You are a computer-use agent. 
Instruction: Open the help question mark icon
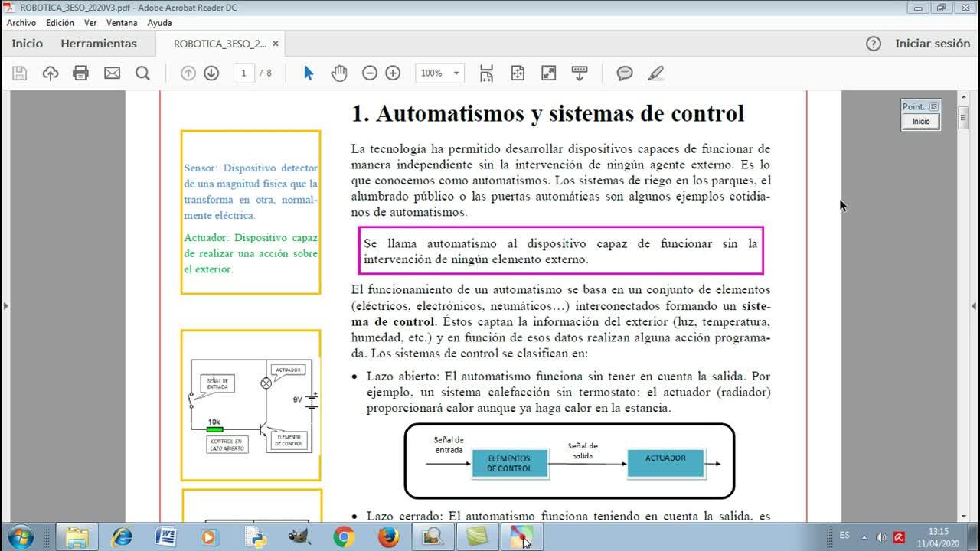[874, 44]
